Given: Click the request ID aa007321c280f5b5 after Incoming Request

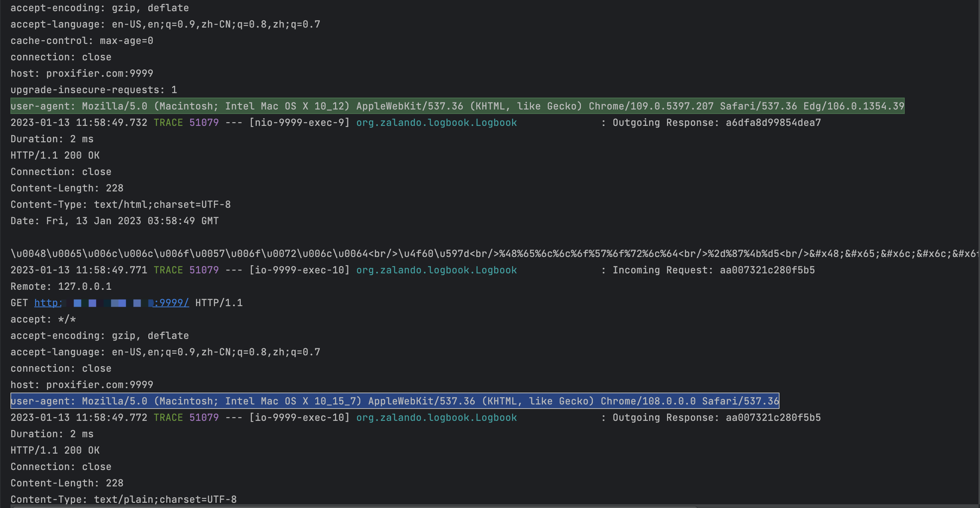Looking at the screenshot, I should pyautogui.click(x=766, y=270).
